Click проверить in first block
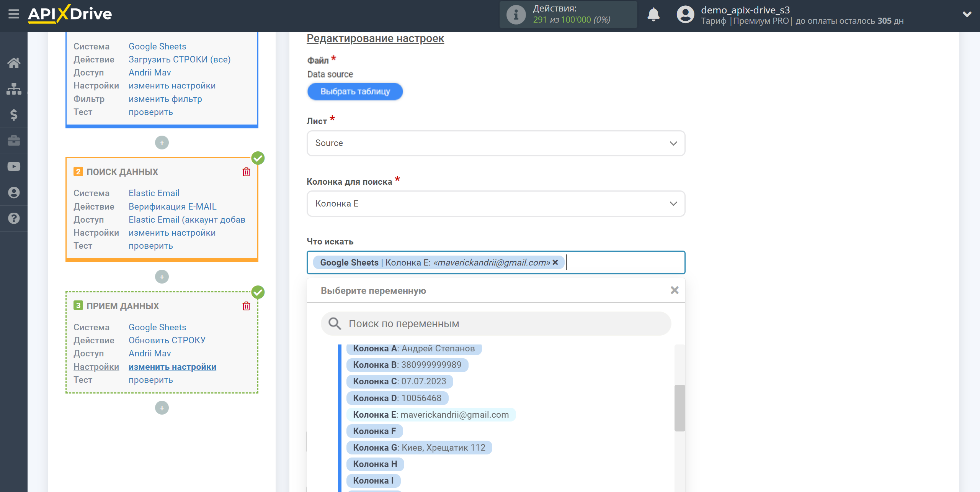The width and height of the screenshot is (980, 492). pos(151,112)
